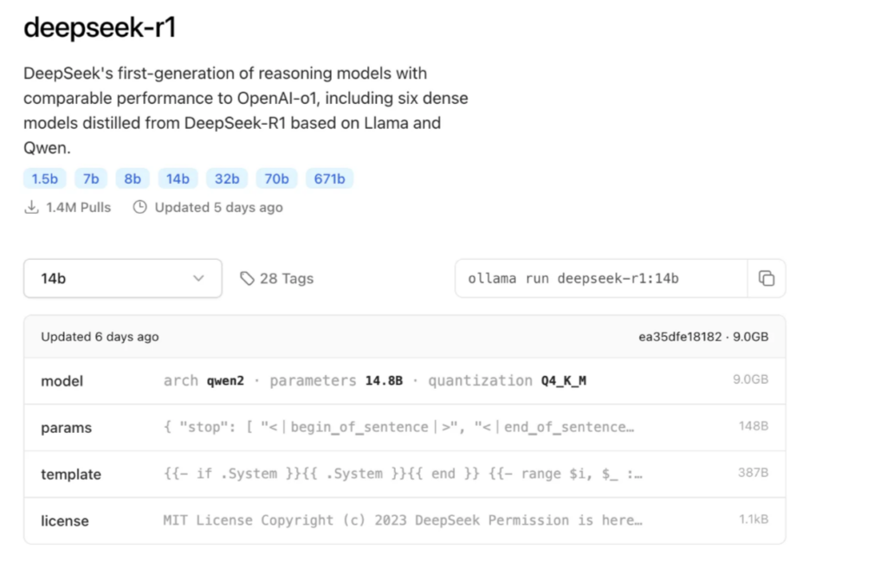Open the template file row
The image size is (887, 588).
pos(405,474)
